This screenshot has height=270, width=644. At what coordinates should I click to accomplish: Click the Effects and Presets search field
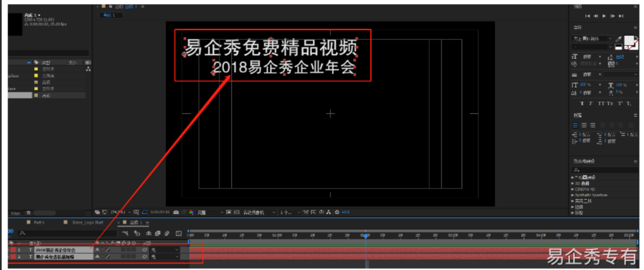coord(605,170)
